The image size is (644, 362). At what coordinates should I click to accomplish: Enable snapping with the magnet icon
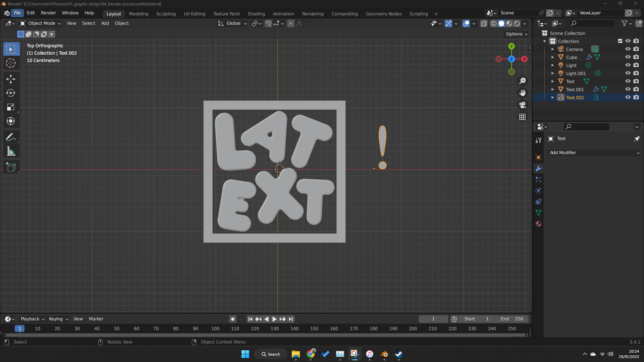(x=268, y=23)
